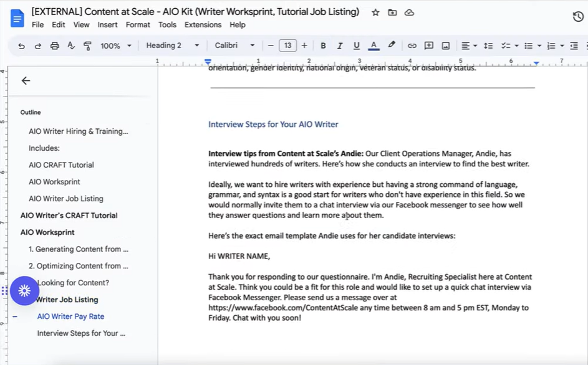Star this document
The image size is (588, 365).
[x=375, y=12]
